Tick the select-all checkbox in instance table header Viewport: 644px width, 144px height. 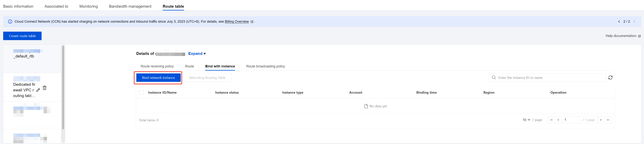[x=141, y=93]
